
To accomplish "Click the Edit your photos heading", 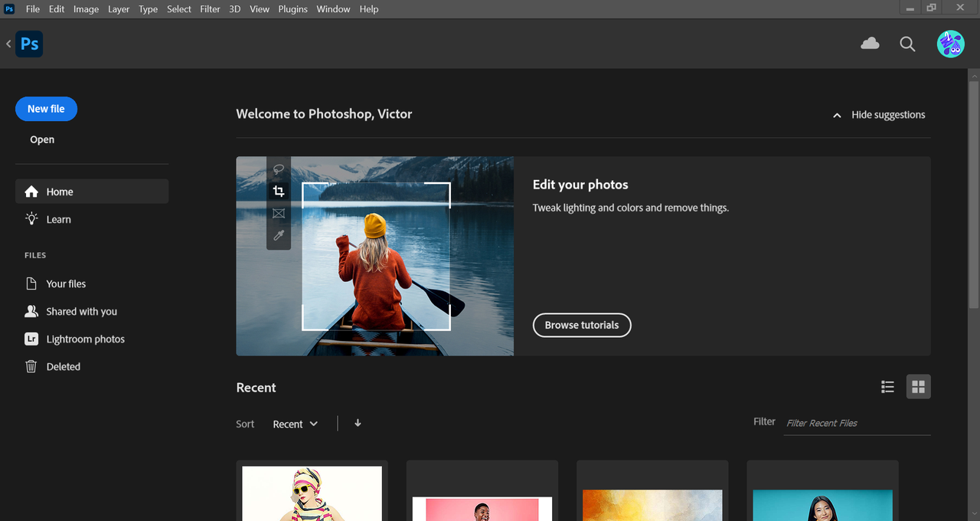I will coord(580,185).
